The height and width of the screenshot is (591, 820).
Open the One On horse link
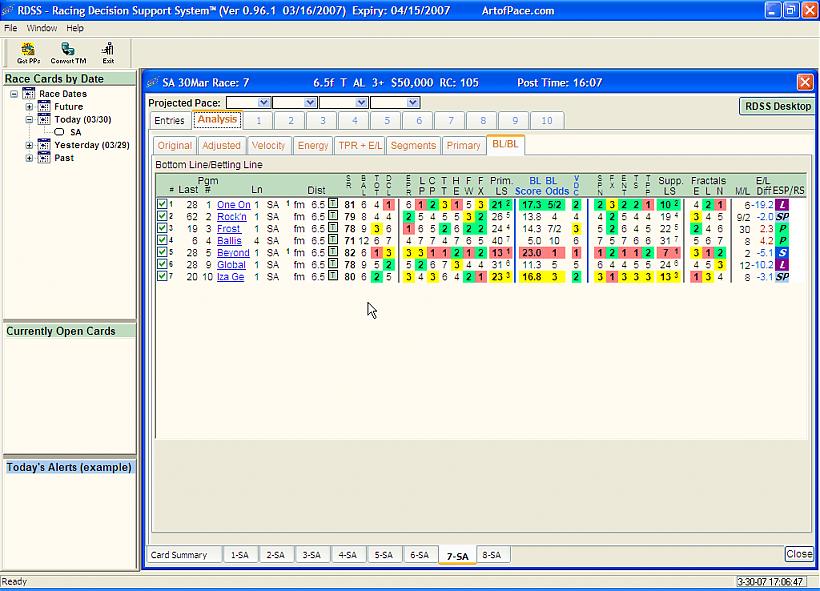tap(233, 204)
